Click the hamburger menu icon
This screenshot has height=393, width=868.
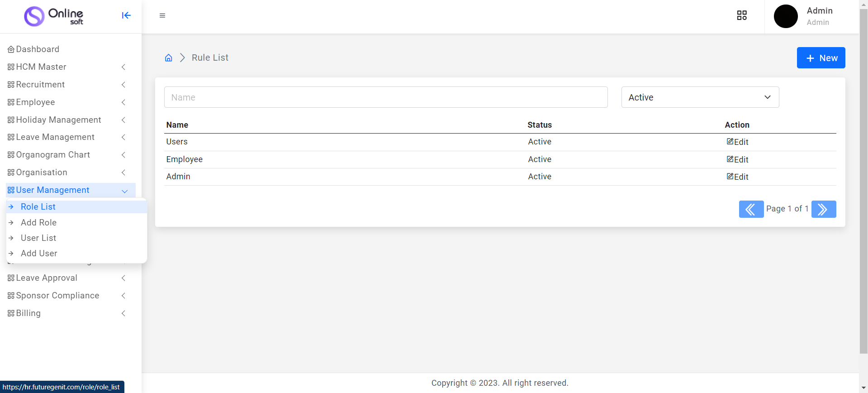[162, 15]
